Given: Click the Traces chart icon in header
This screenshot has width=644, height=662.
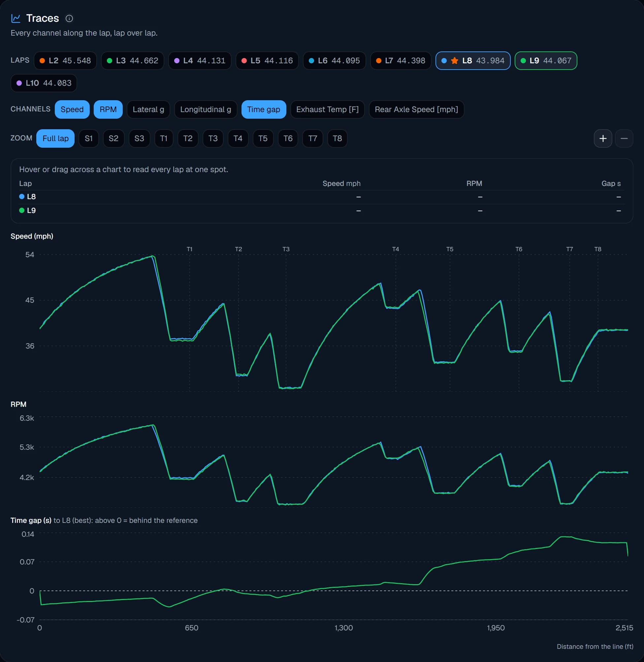Looking at the screenshot, I should [x=16, y=18].
